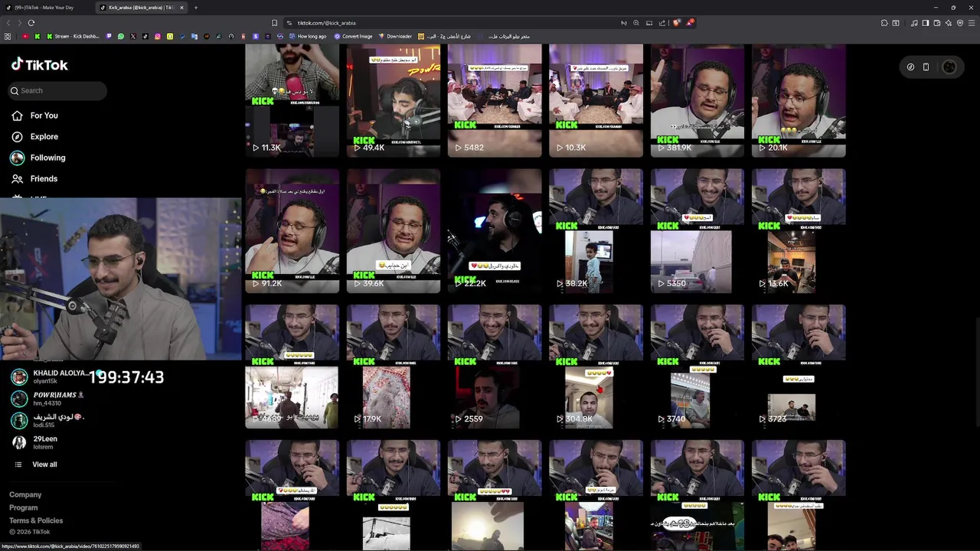Open KHALID ALOLYA followed account

click(54, 377)
